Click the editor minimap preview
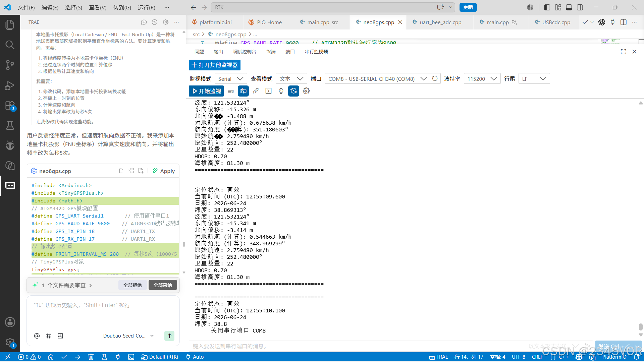 point(610,41)
